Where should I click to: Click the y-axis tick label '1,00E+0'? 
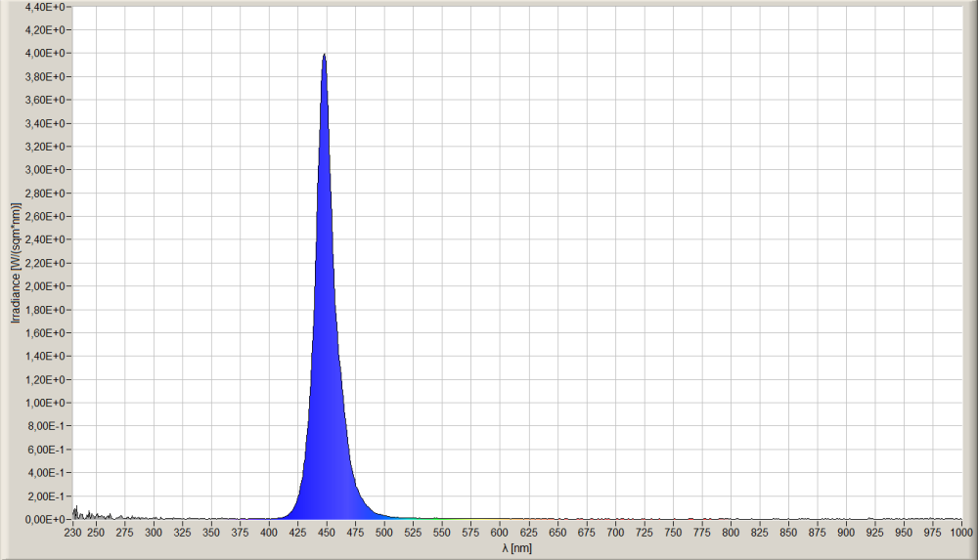46,403
